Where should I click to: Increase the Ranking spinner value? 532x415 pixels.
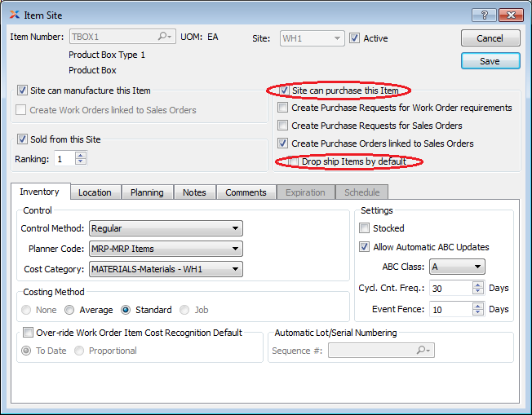(80, 155)
